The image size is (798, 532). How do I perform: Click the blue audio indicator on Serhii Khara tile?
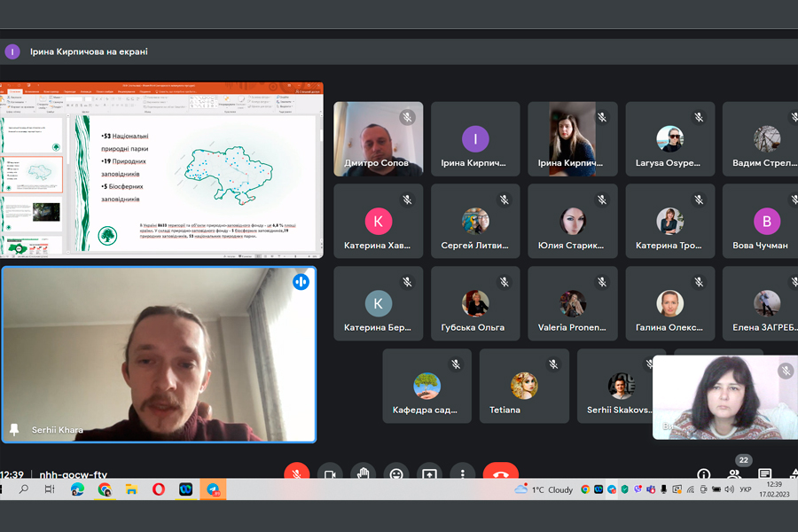tap(301, 282)
